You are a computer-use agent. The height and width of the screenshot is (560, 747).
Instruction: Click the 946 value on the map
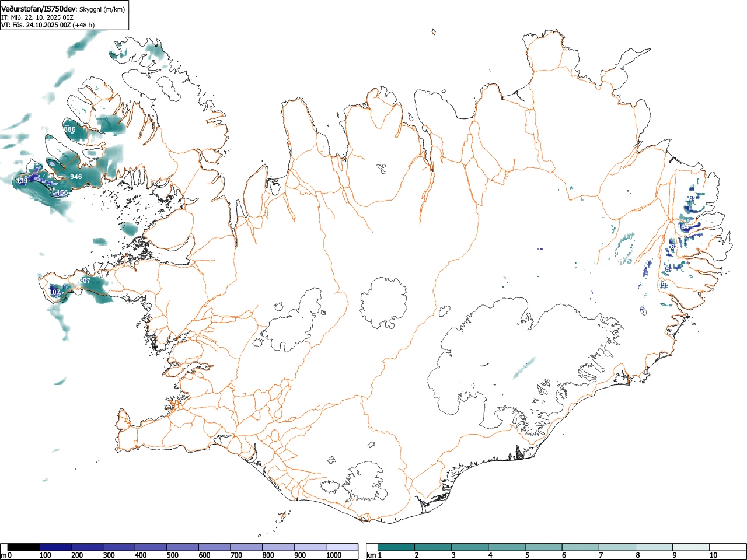pos(76,177)
